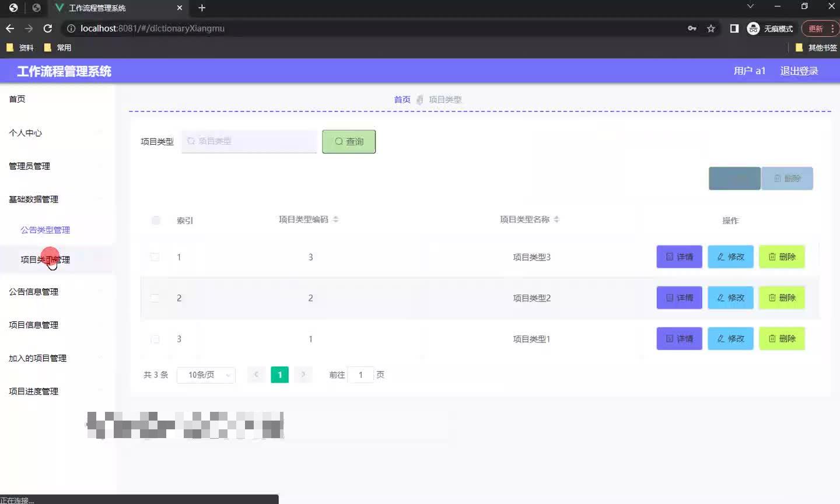The height and width of the screenshot is (504, 840).
Task: Click 删除 for 项目类型2 row
Action: click(782, 297)
